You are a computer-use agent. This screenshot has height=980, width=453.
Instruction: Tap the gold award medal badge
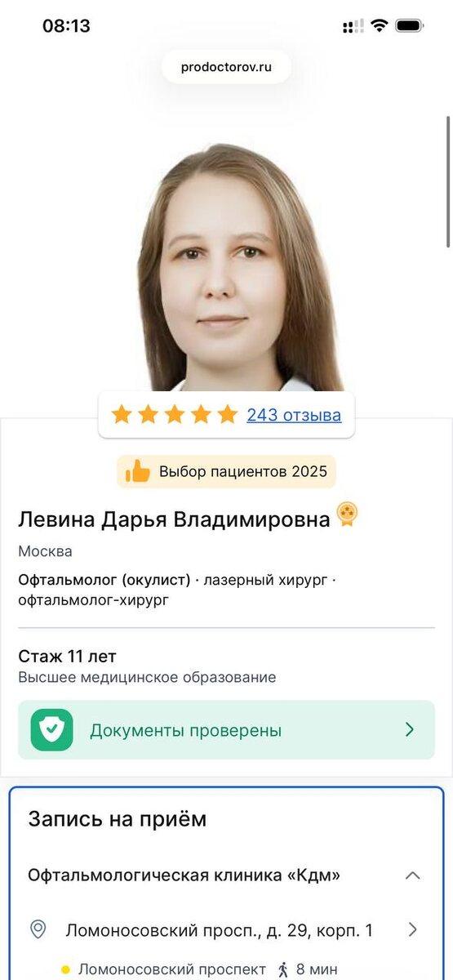coord(347,514)
